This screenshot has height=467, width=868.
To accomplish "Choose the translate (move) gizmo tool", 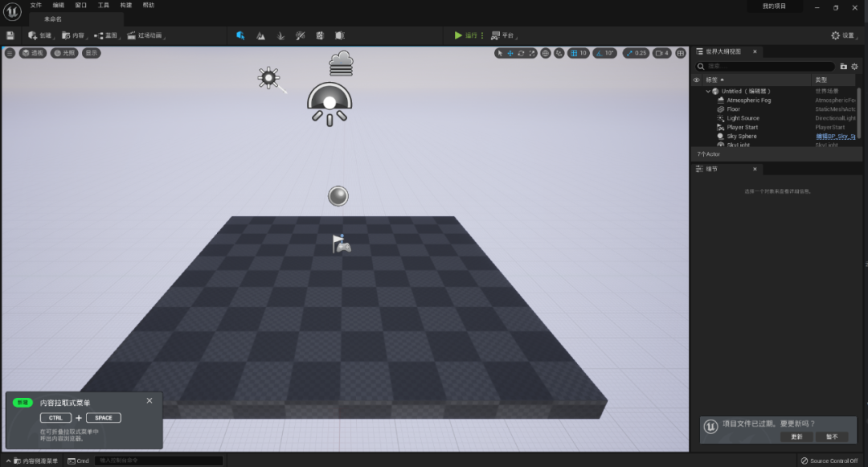I will click(x=510, y=53).
